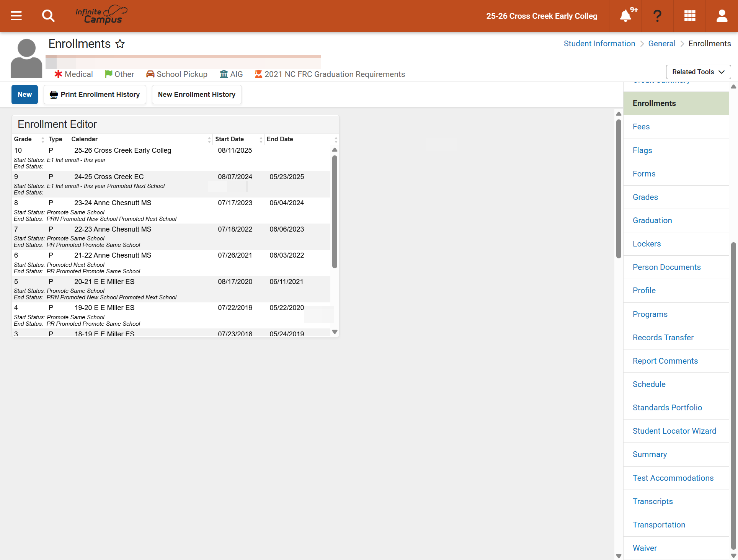Click New Enrollment History button

(197, 95)
